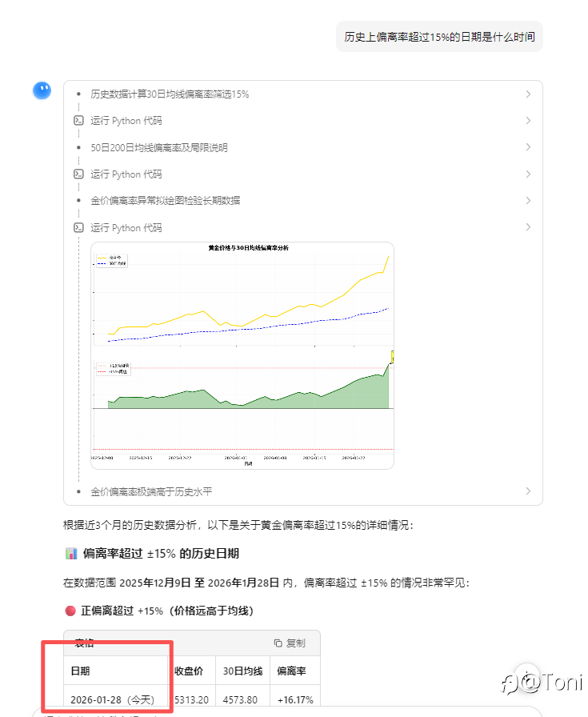This screenshot has height=717, width=588.
Task: Copy the table with 复制 button
Action: pyautogui.click(x=290, y=643)
